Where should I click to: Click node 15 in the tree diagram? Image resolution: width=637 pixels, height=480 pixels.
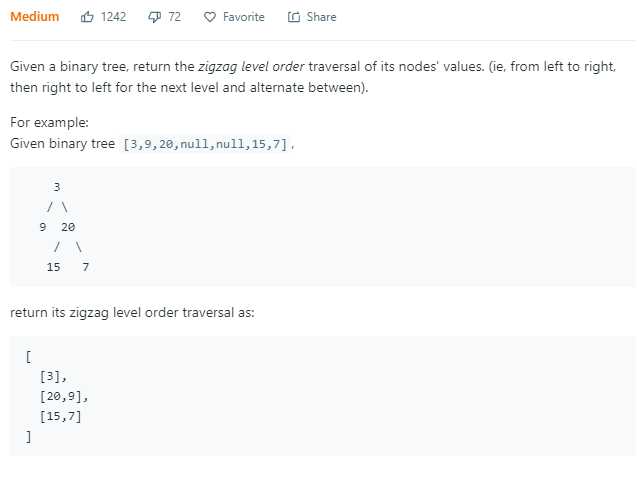pos(53,267)
